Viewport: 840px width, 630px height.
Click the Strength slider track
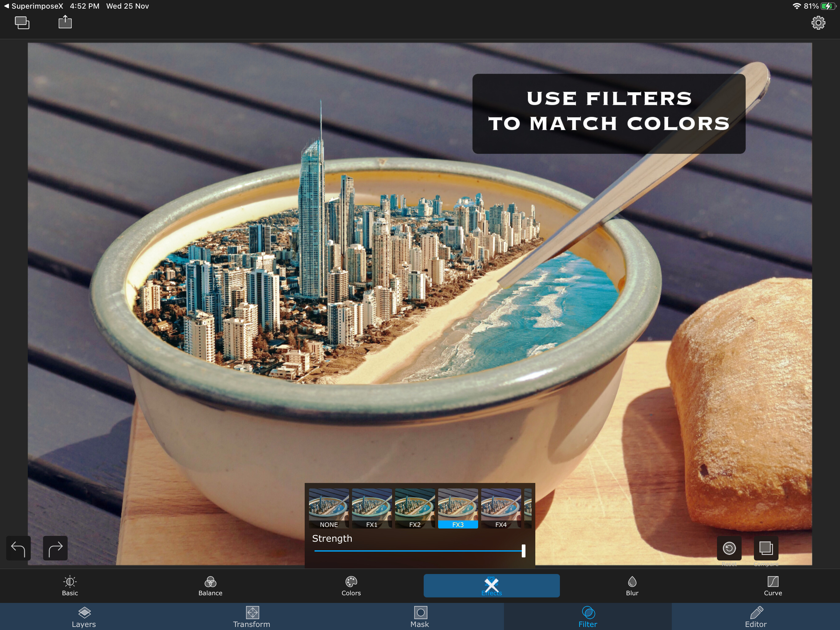(x=418, y=551)
